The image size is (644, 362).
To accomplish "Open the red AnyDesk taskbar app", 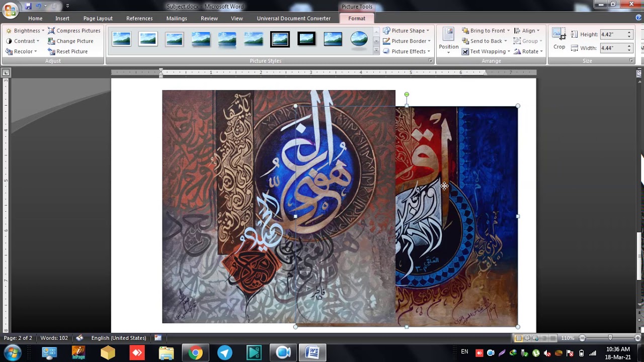I will point(137,353).
